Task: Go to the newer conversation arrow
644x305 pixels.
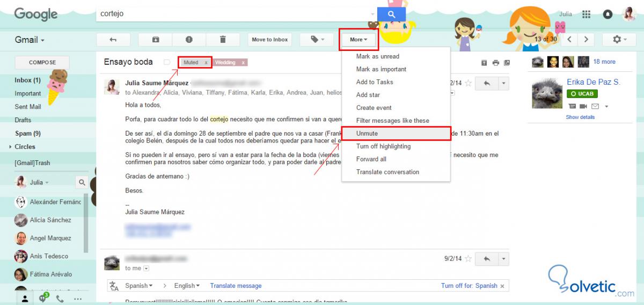Action: pyautogui.click(x=569, y=40)
